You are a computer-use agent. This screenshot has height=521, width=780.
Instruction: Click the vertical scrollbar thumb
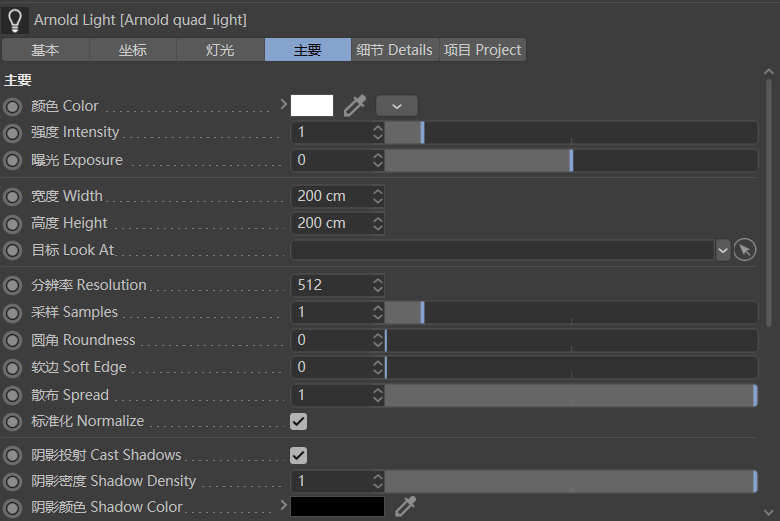pos(769,203)
